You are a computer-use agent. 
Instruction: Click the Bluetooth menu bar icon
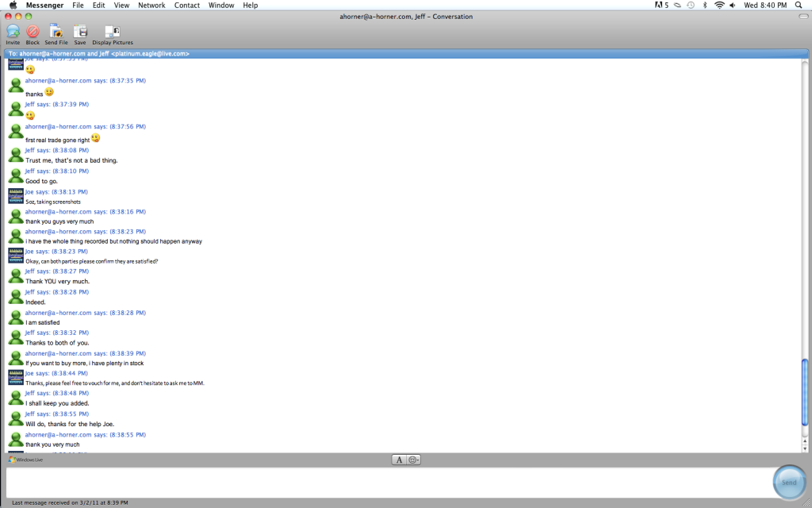click(704, 6)
